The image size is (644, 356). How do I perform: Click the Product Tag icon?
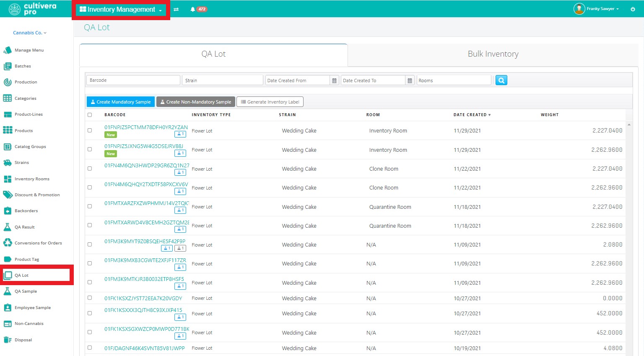click(8, 260)
